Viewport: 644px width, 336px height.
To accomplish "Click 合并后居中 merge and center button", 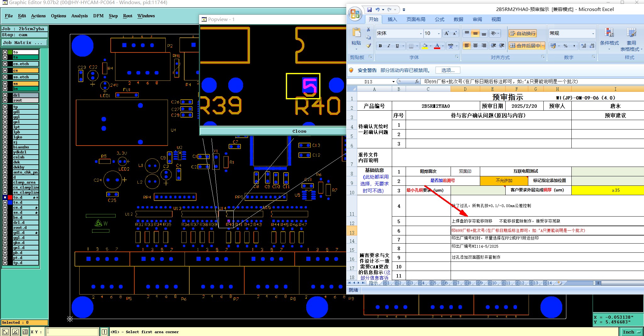I will pos(525,46).
